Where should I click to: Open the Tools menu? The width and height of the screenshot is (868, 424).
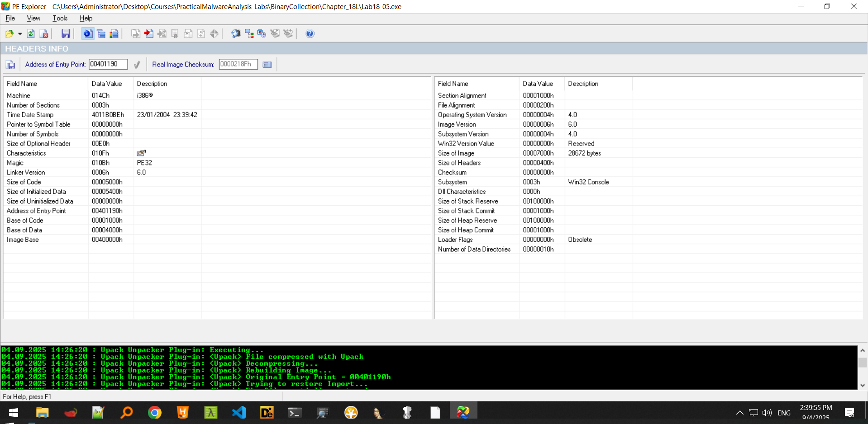60,19
